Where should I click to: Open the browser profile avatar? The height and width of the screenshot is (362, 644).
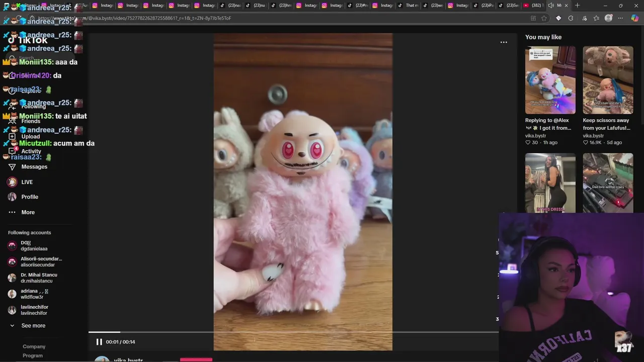pos(609,18)
